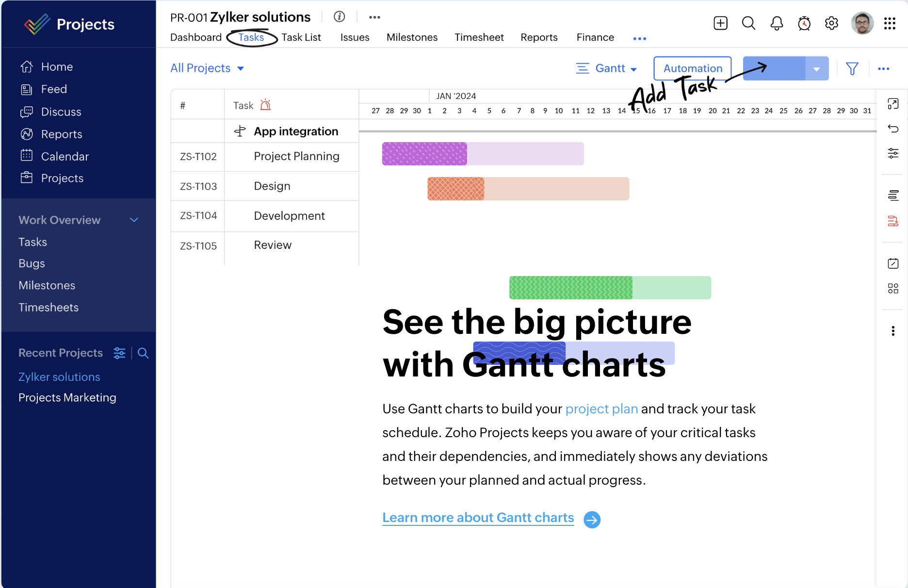Open project options ellipsis next to title
908x588 pixels.
pyautogui.click(x=374, y=17)
